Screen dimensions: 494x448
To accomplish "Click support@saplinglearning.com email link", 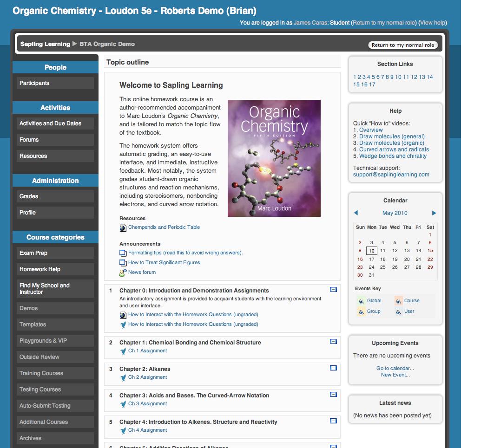I will [x=391, y=175].
